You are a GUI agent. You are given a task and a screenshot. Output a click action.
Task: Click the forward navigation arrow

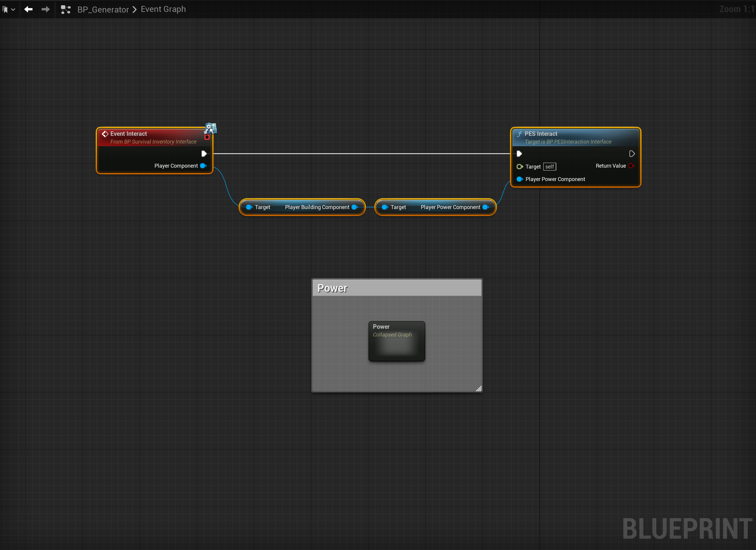[x=45, y=9]
